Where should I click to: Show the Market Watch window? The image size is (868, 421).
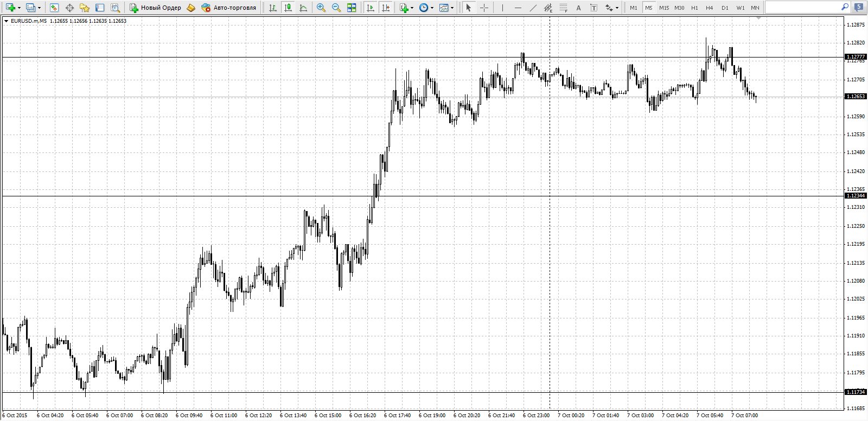[x=54, y=8]
